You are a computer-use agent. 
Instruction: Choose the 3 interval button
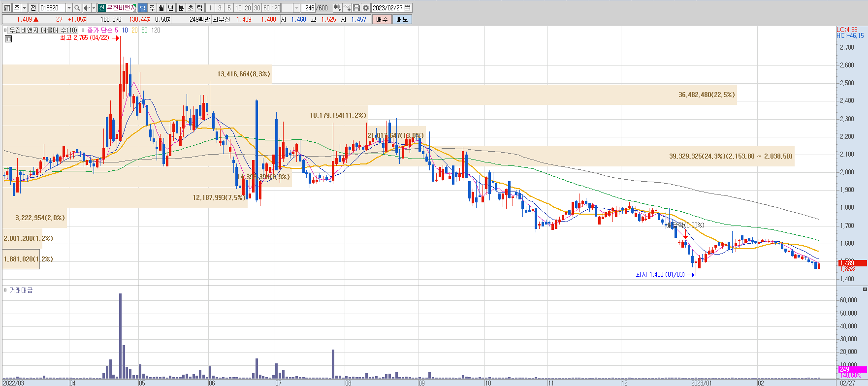coord(220,8)
